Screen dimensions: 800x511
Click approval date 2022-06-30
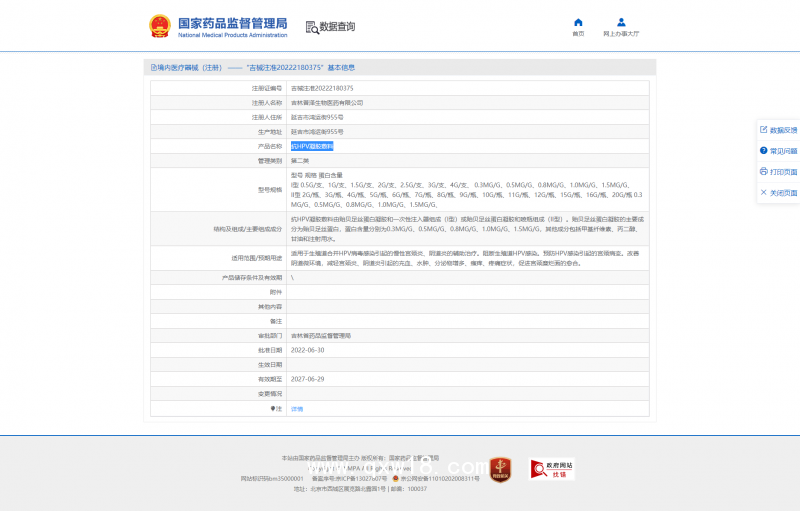point(308,350)
